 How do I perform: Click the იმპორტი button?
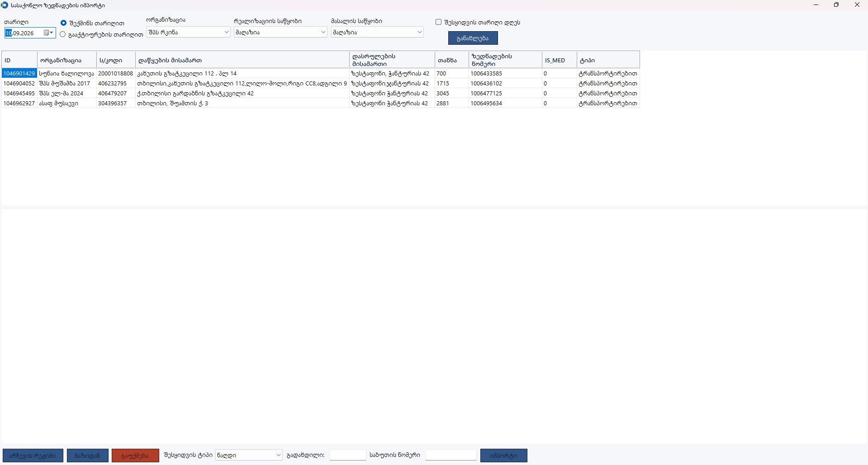[x=503, y=456]
